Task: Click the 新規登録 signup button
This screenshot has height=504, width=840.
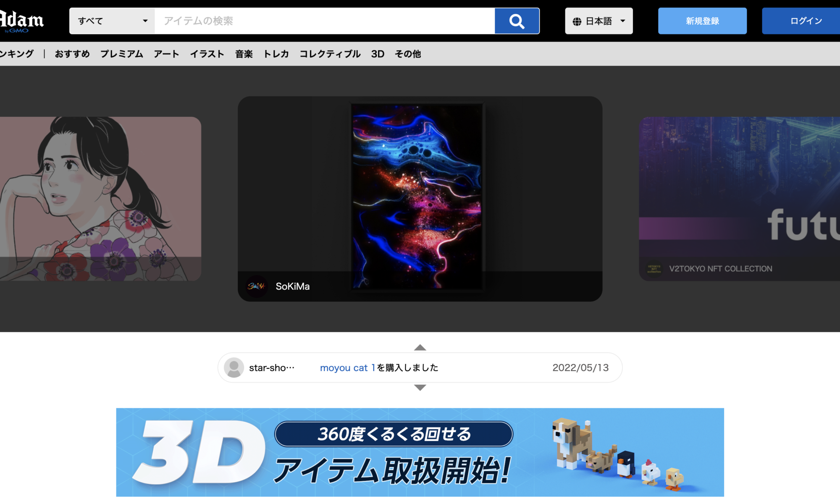Action: point(702,21)
